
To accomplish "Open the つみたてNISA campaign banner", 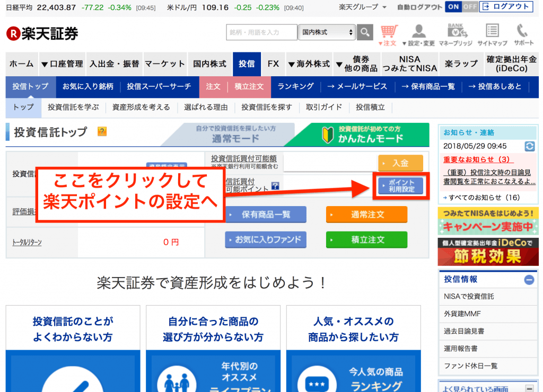I will click(x=488, y=221).
